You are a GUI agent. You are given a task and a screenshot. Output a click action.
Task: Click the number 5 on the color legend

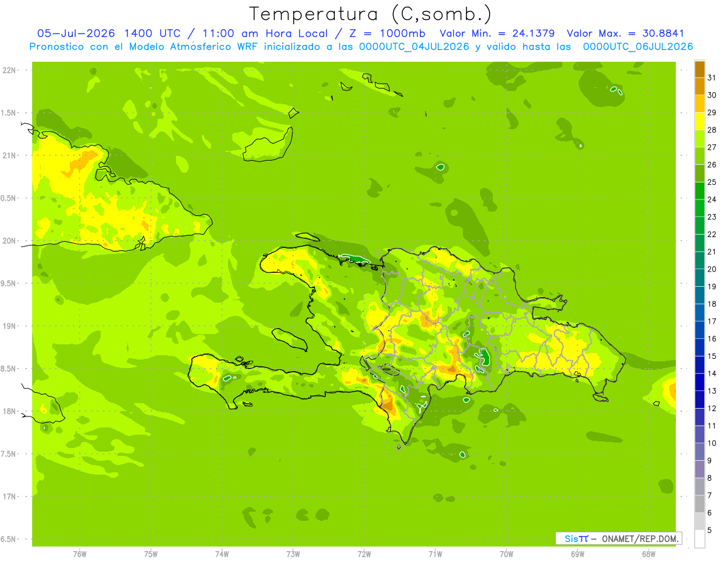click(710, 530)
